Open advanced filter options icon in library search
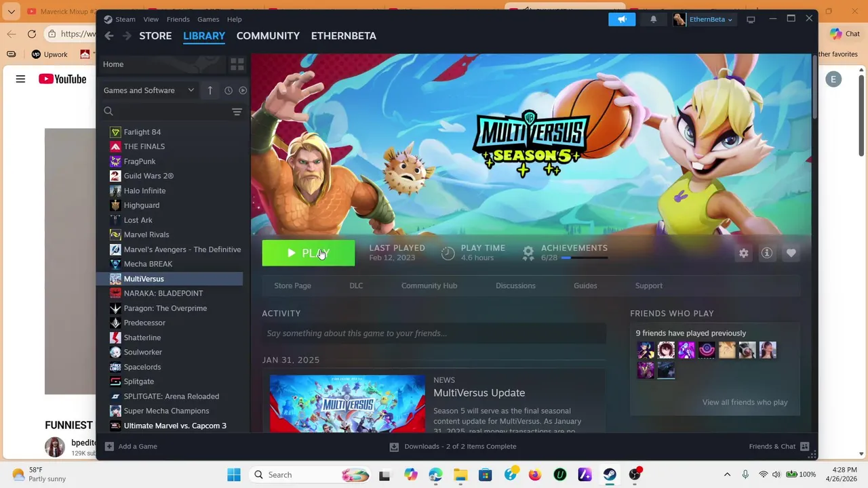The height and width of the screenshot is (488, 868). [237, 111]
